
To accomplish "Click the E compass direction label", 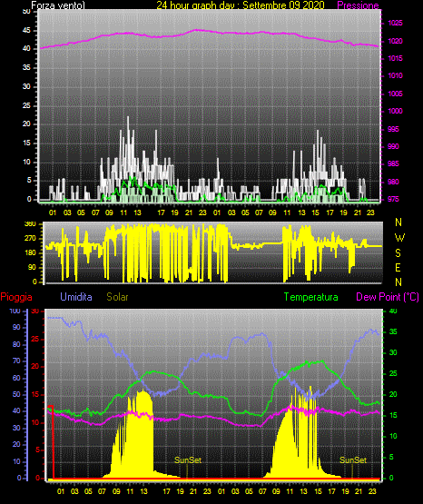I will click(398, 267).
